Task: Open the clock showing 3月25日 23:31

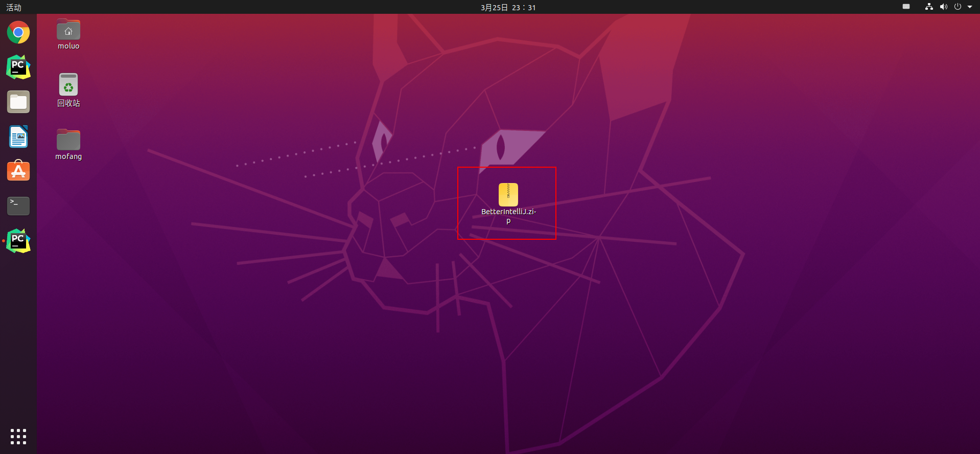Action: tap(508, 7)
